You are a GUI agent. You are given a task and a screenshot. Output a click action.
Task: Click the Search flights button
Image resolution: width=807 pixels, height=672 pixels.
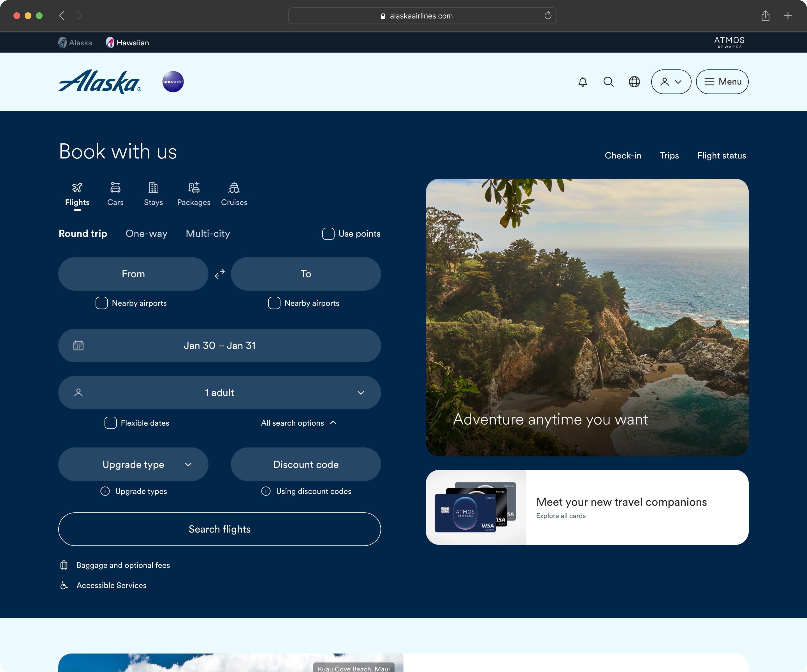[219, 529]
